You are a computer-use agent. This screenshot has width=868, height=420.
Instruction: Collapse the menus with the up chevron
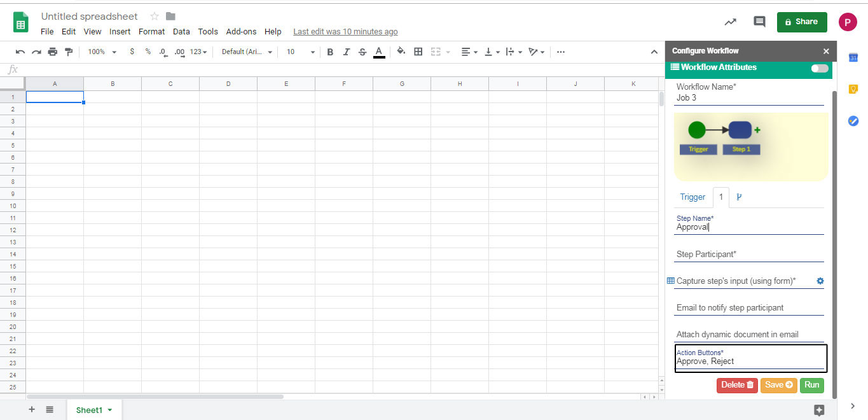point(654,52)
